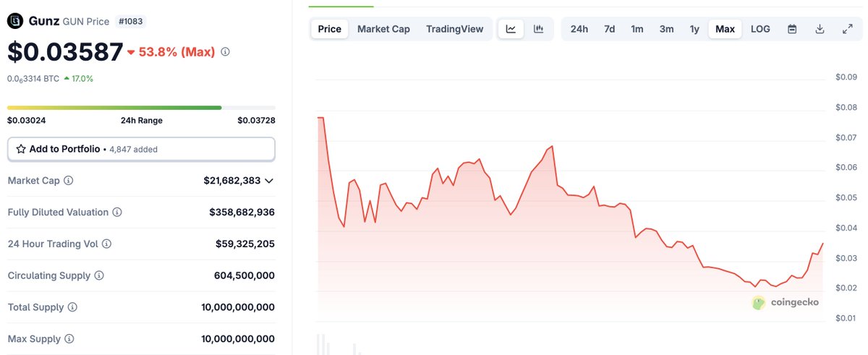This screenshot has height=355, width=868.
Task: Select the Market Cap chart tab
Action: 383,29
